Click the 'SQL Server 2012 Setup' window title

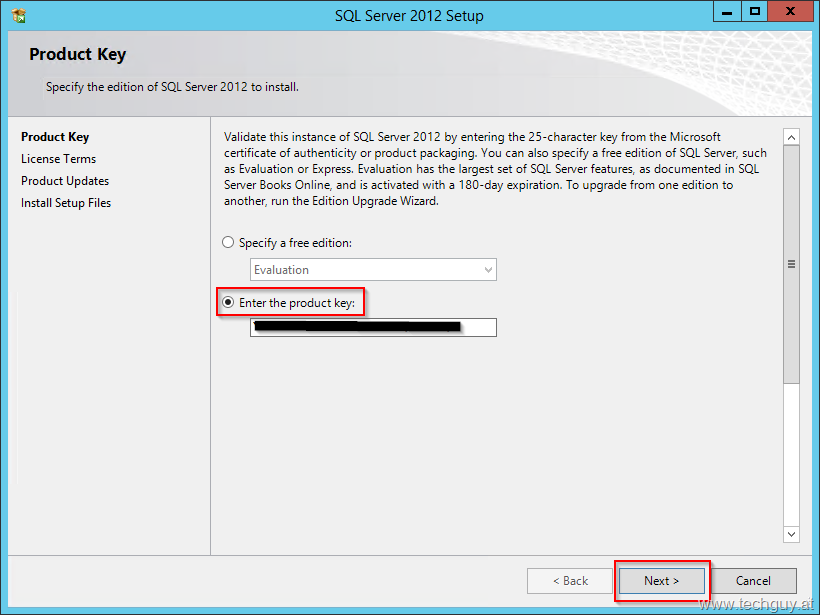pyautogui.click(x=409, y=16)
